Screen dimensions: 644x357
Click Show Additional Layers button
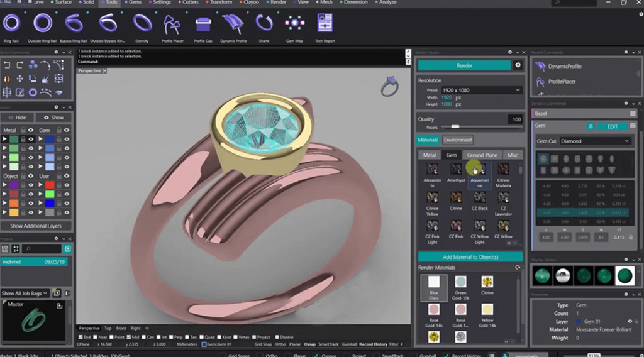pos(36,226)
